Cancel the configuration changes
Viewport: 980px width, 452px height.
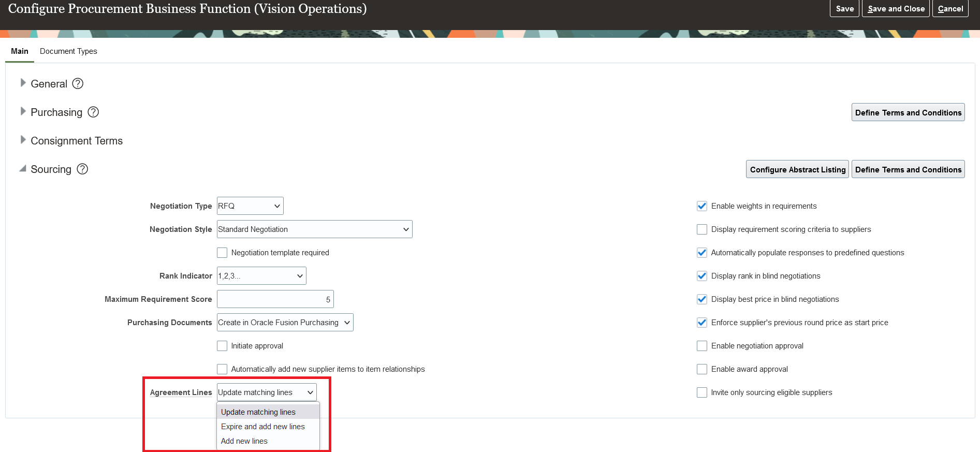pyautogui.click(x=950, y=8)
